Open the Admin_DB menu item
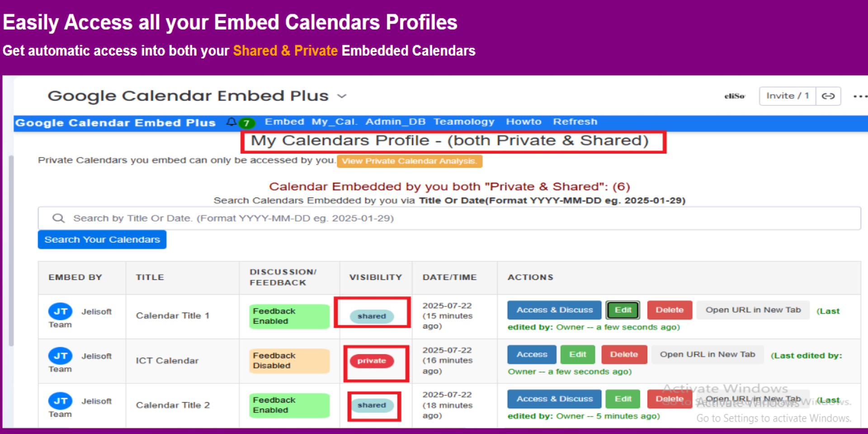 (x=396, y=122)
